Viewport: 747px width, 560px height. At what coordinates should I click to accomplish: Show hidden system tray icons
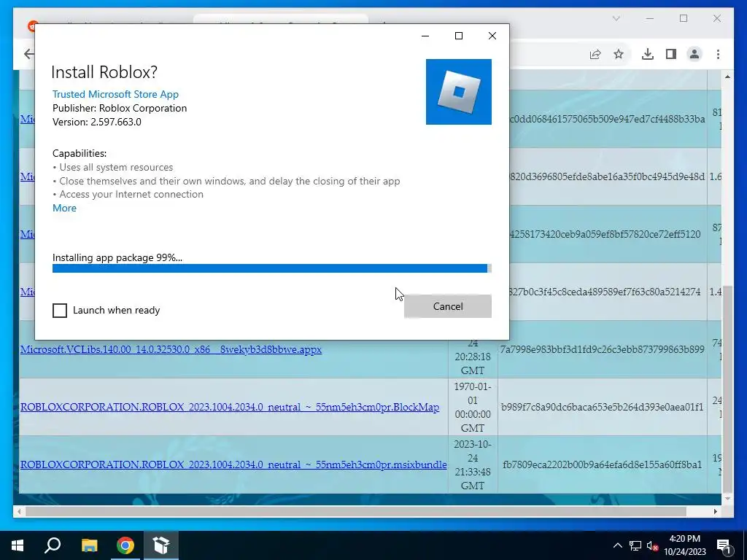(617, 545)
